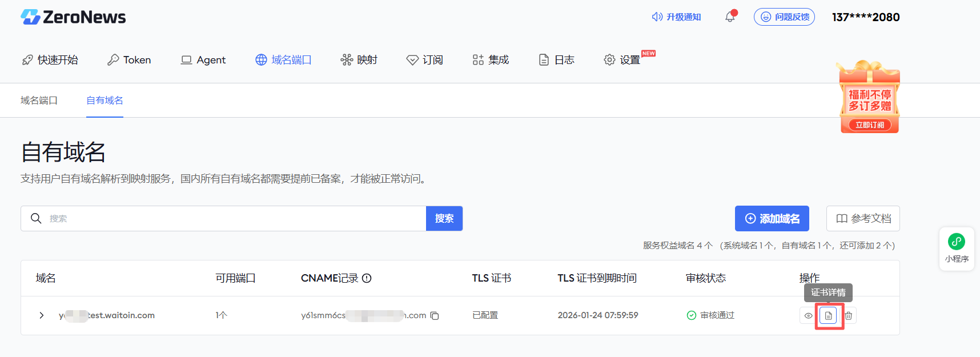Click the 添加域名 button
This screenshot has width=980, height=357.
pos(772,219)
